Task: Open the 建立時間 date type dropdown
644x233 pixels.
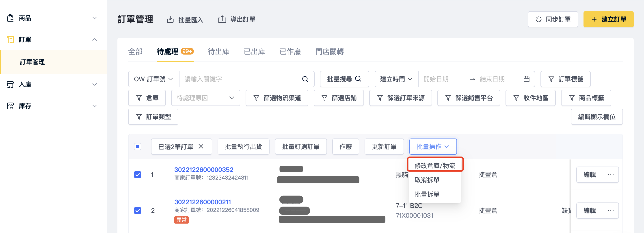Action: (x=396, y=79)
